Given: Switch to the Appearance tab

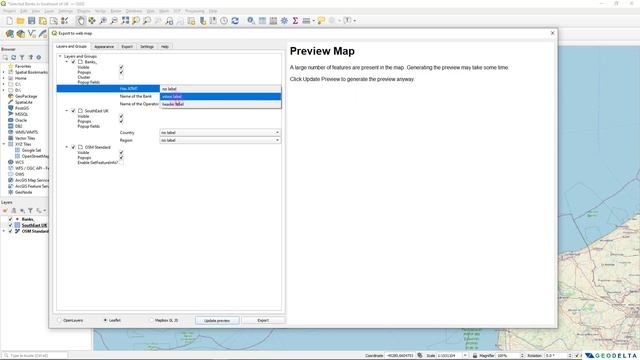Looking at the screenshot, I should [104, 47].
